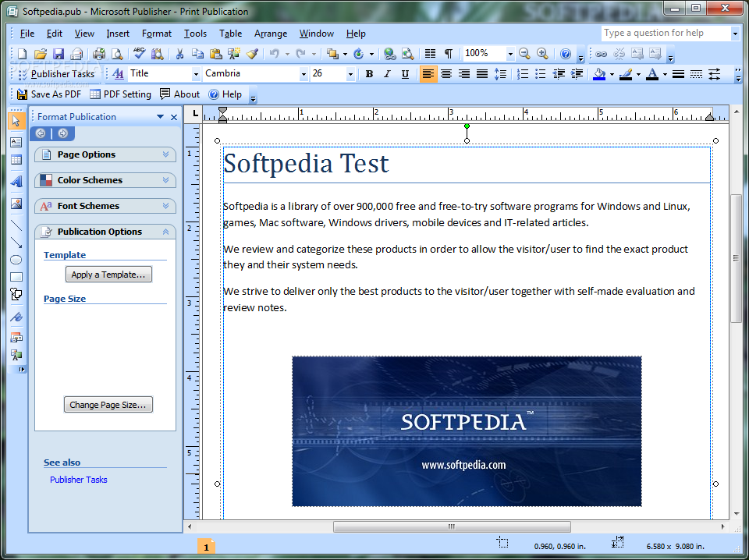Open the Publisher Tasks link under See also
This screenshot has height=560, width=749.
point(78,480)
